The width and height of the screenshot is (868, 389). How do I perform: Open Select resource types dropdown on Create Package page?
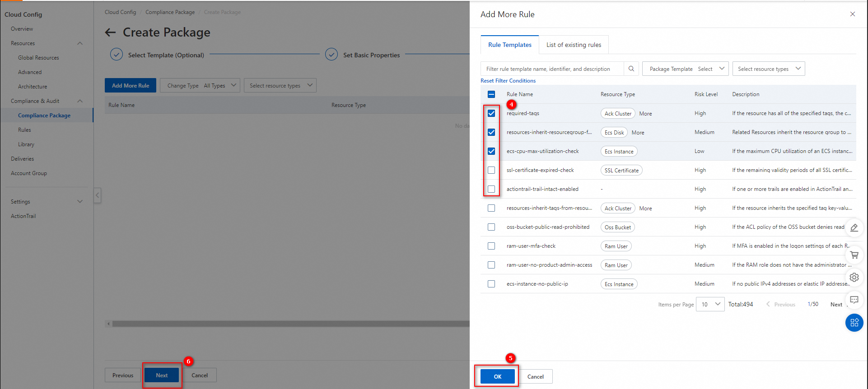(280, 85)
